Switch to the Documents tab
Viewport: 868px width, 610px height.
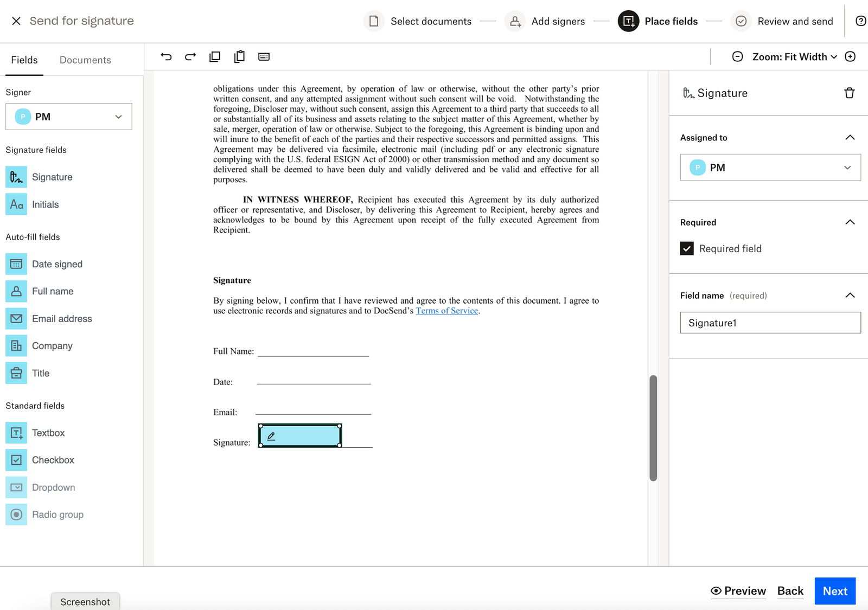(85, 60)
